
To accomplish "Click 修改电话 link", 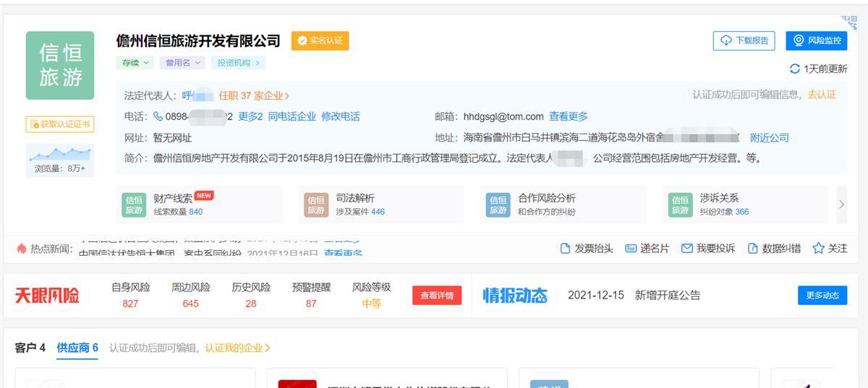I will 341,116.
